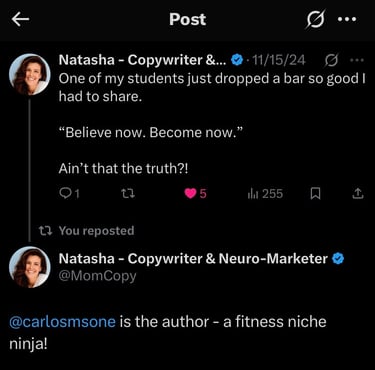Open Natasha's avatar on the top post
The height and width of the screenshot is (370, 375).
(x=30, y=74)
